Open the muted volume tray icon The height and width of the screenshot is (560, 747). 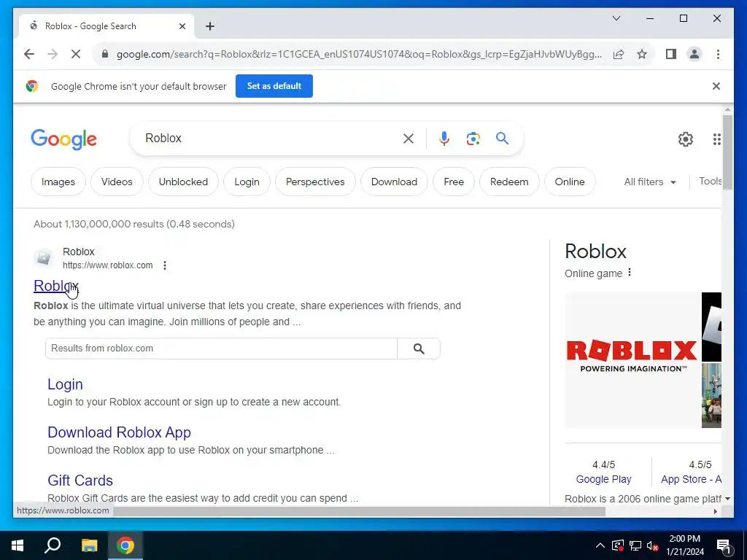[653, 545]
